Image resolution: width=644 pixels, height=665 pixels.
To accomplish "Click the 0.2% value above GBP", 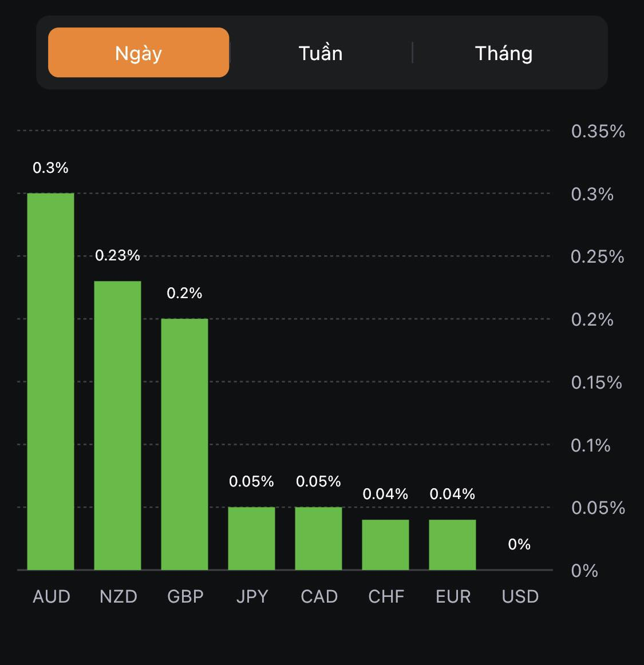I will [x=184, y=293].
